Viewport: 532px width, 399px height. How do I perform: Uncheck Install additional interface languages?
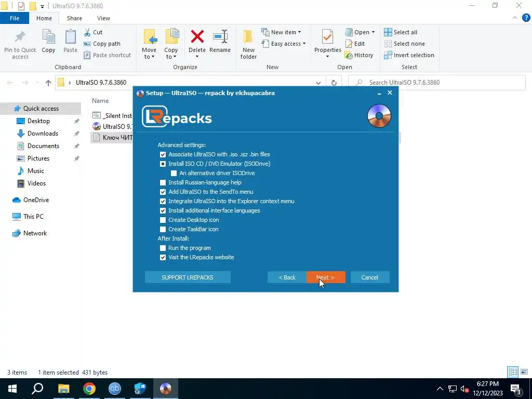[x=163, y=211]
